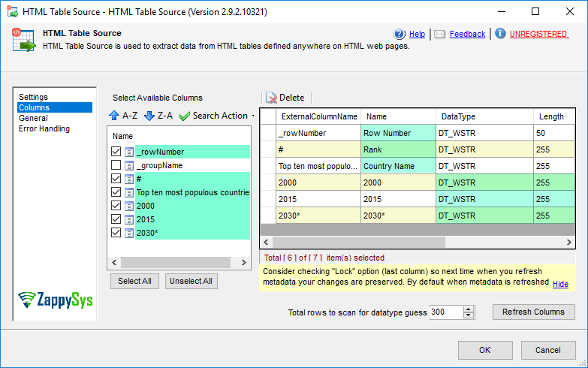
Task: Click the Row Number name cell
Action: click(x=398, y=133)
